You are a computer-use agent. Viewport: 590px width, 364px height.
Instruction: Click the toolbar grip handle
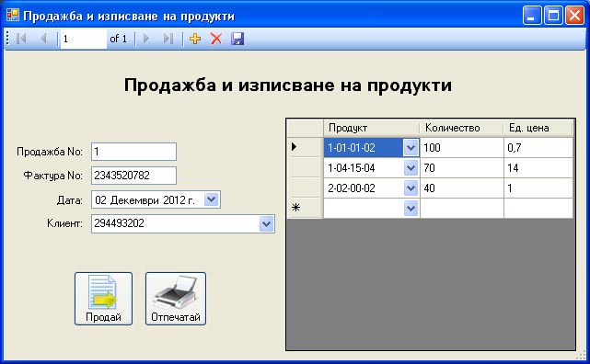(x=7, y=39)
